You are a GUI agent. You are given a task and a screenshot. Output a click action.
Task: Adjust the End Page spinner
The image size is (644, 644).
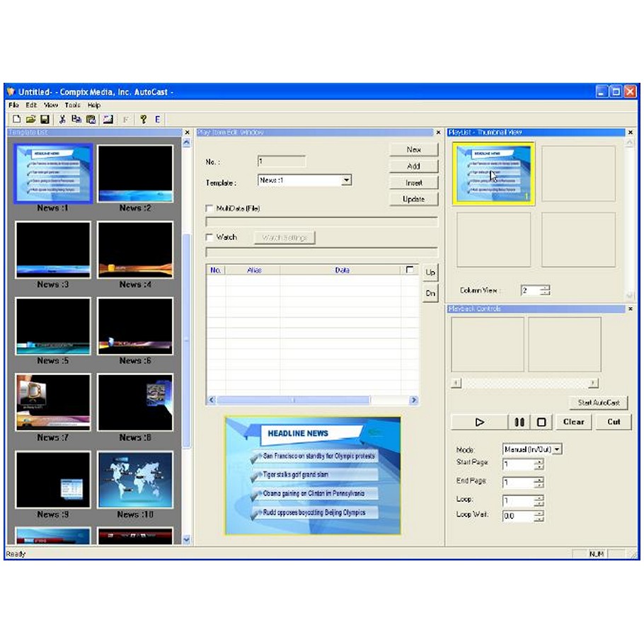click(x=539, y=483)
